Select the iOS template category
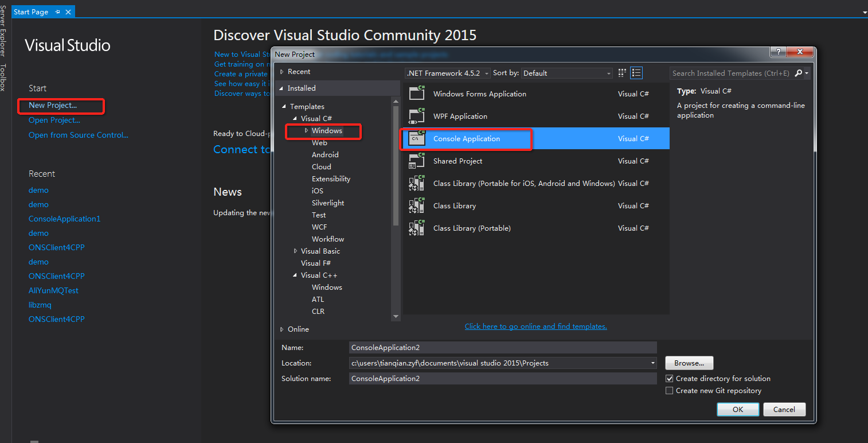 tap(317, 191)
